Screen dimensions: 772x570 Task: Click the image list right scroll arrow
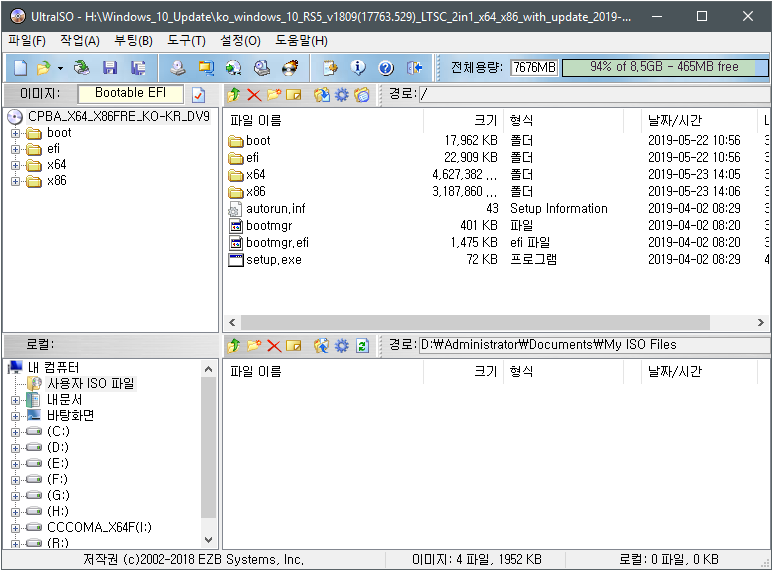761,322
